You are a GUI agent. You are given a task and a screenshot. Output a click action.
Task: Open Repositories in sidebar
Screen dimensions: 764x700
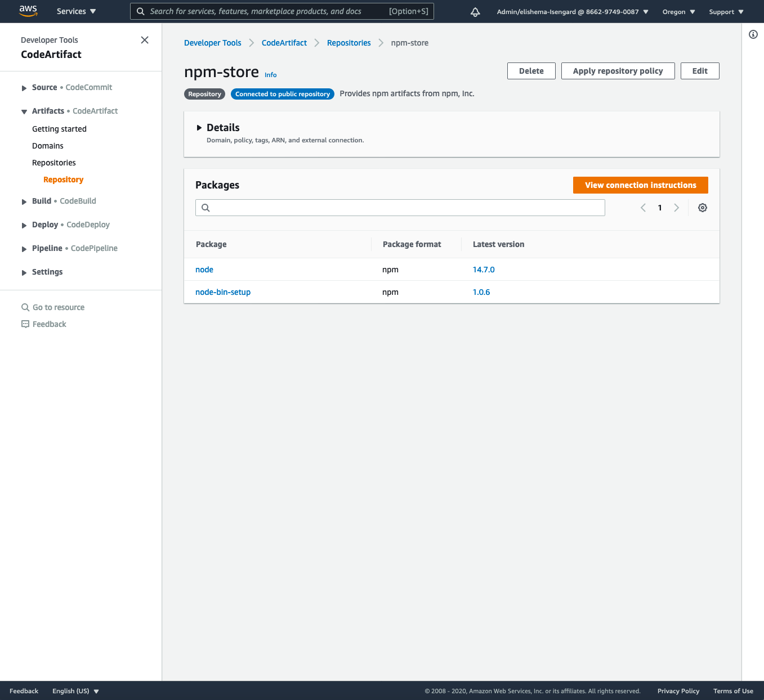tap(54, 163)
